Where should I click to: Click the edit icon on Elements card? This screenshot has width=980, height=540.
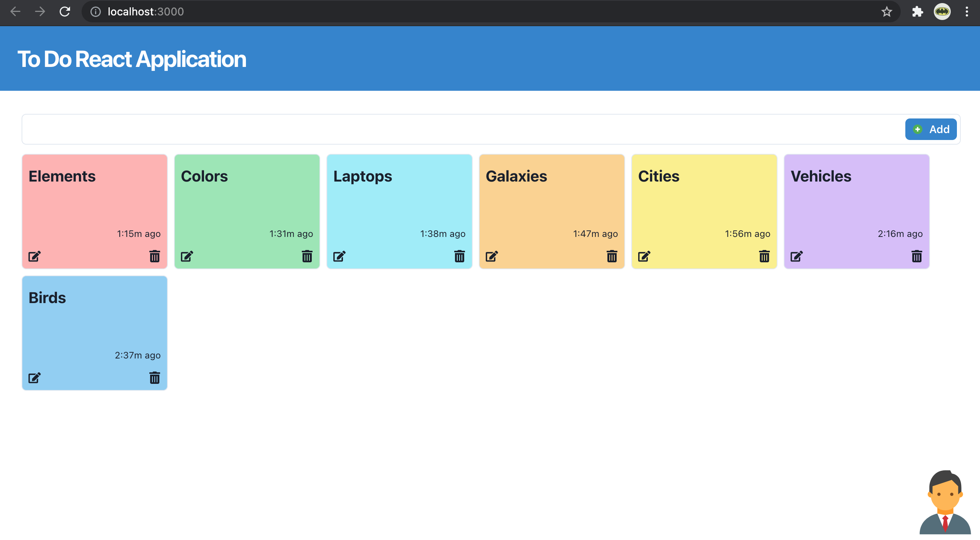34,256
